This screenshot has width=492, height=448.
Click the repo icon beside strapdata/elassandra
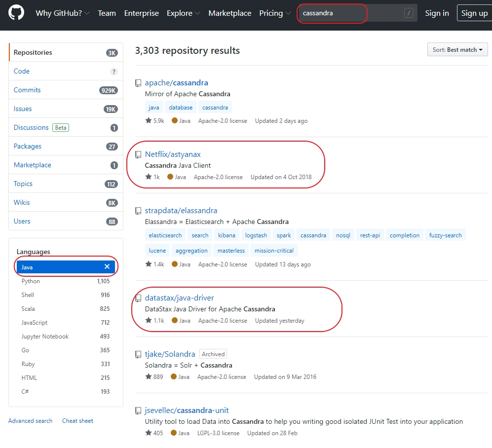coord(138,211)
